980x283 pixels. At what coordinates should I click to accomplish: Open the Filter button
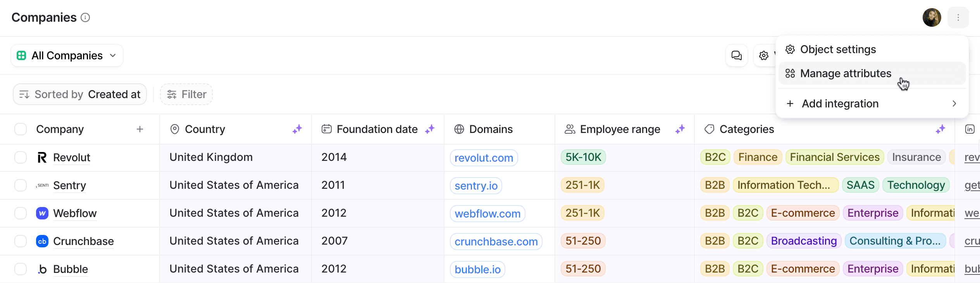tap(186, 94)
